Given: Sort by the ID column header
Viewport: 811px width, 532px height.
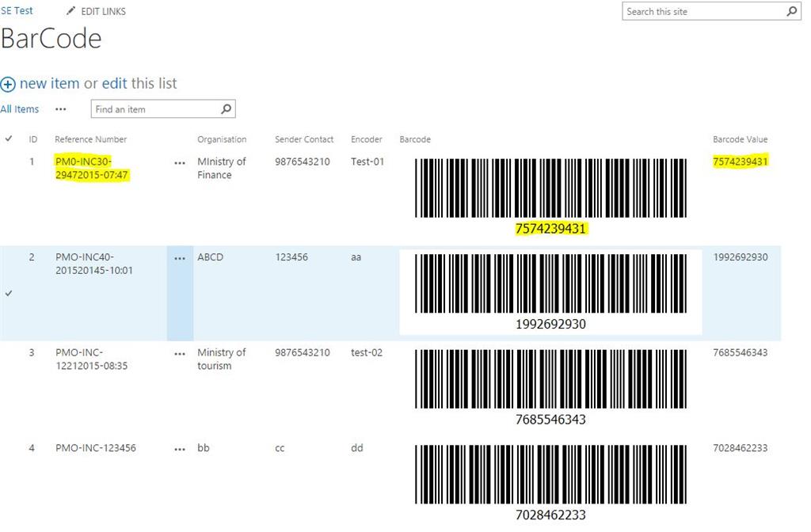Looking at the screenshot, I should [33, 139].
